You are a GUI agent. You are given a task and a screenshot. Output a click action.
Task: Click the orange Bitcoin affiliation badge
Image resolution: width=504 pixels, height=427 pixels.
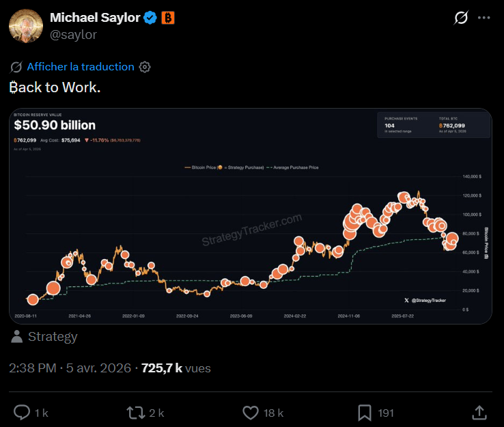point(168,18)
